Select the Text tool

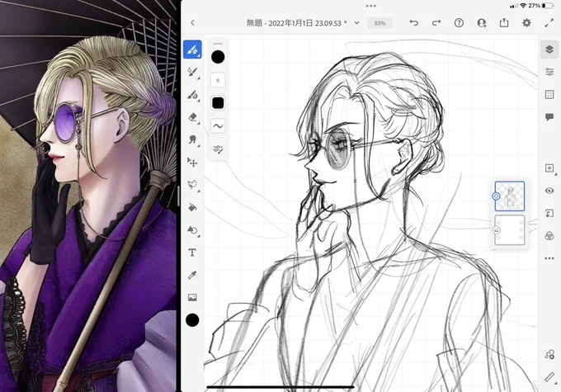(x=192, y=253)
